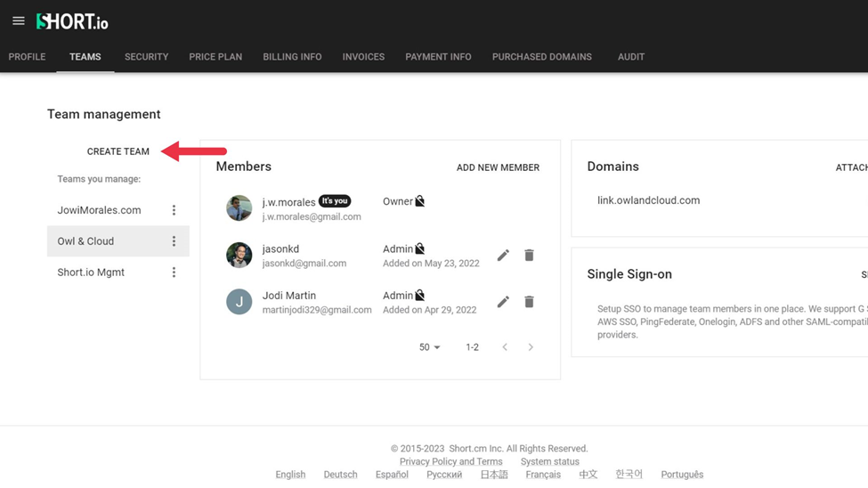Switch to the Invoices tab
868x488 pixels.
[363, 56]
